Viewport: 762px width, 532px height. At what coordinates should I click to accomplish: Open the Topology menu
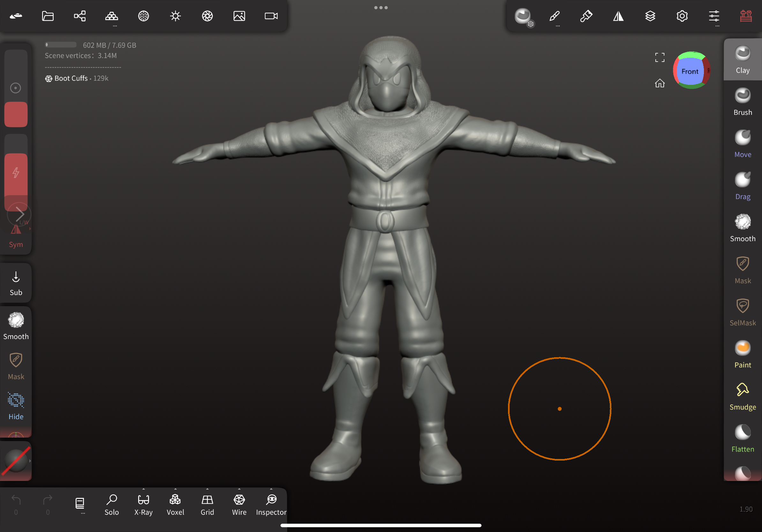click(x=111, y=16)
